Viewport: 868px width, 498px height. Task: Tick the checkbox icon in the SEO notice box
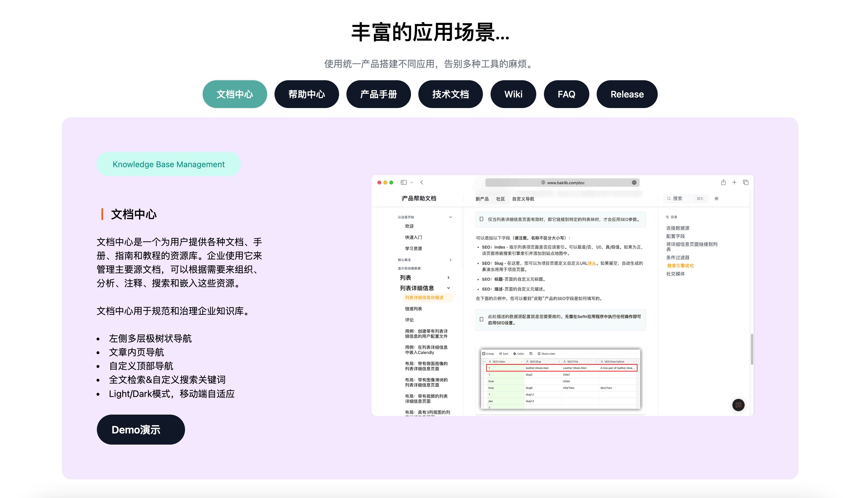(x=481, y=219)
